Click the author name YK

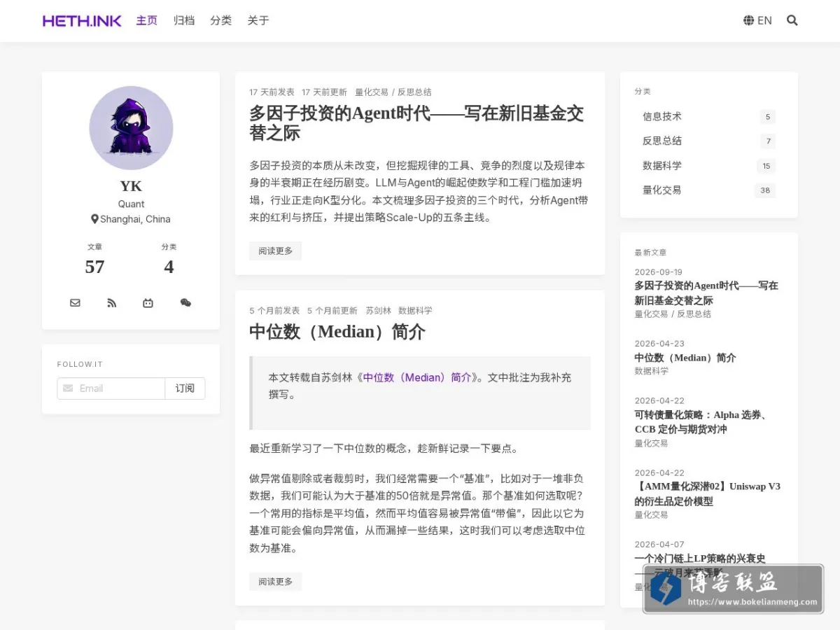(x=131, y=186)
